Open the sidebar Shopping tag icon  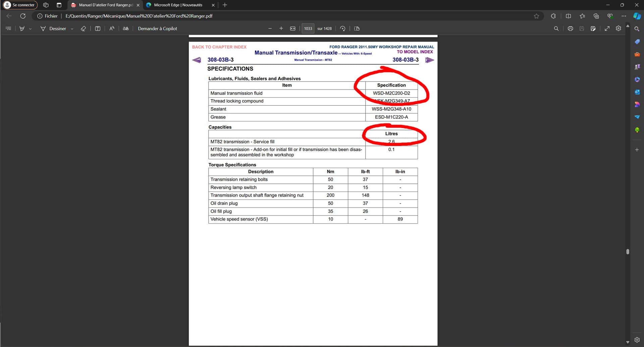click(x=637, y=42)
